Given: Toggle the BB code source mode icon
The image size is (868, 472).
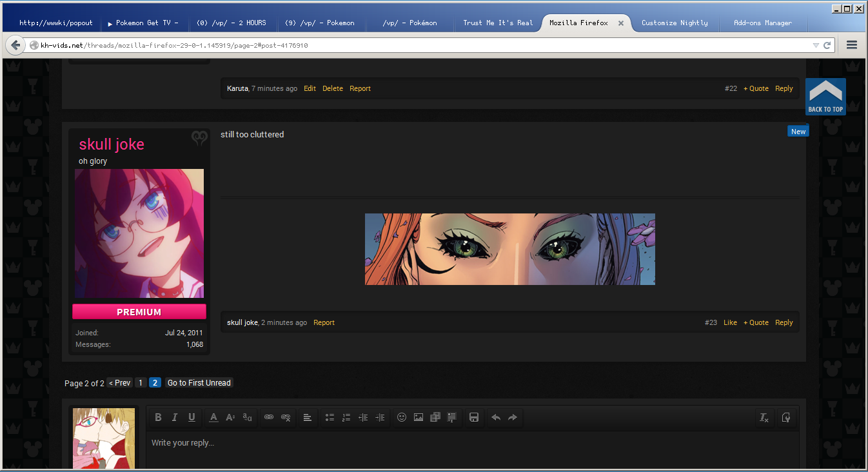Looking at the screenshot, I should (x=785, y=417).
